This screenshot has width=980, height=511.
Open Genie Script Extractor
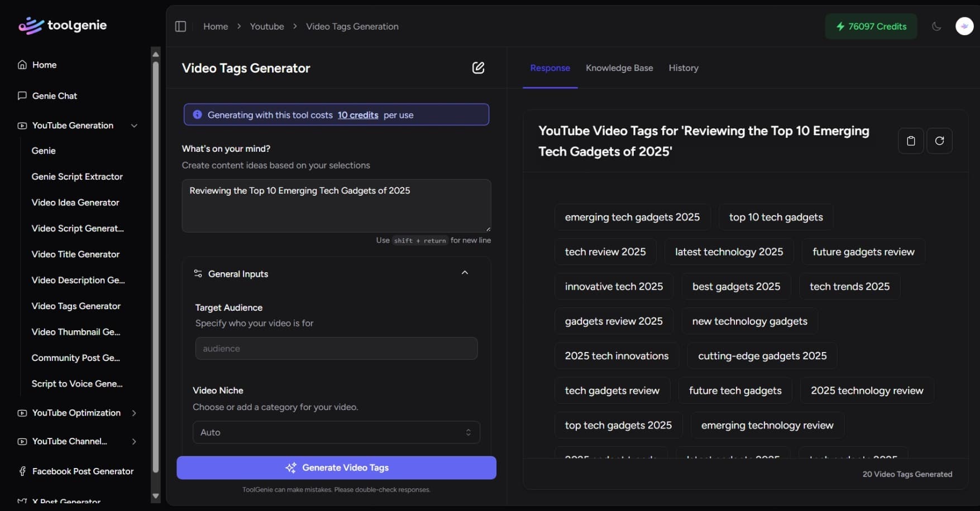77,176
